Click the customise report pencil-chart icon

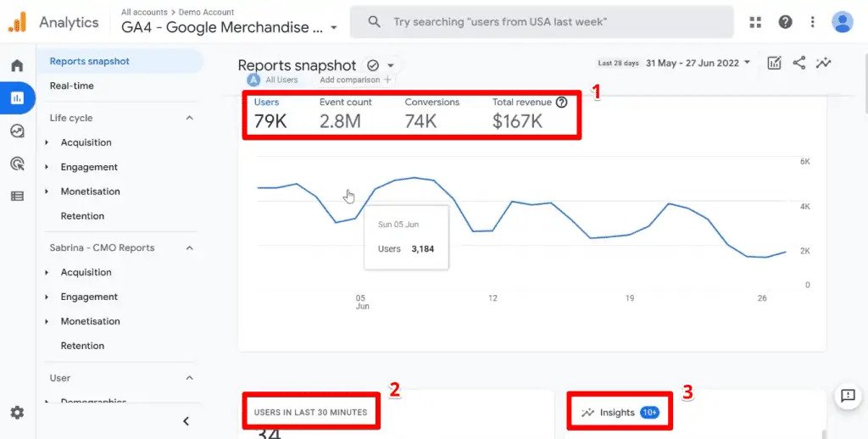[775, 63]
